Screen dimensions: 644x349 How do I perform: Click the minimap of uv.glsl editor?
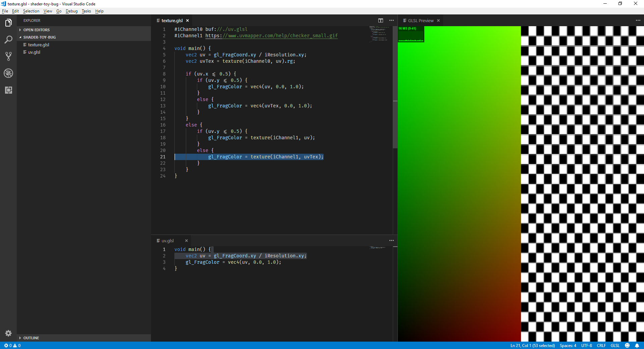pos(378,248)
